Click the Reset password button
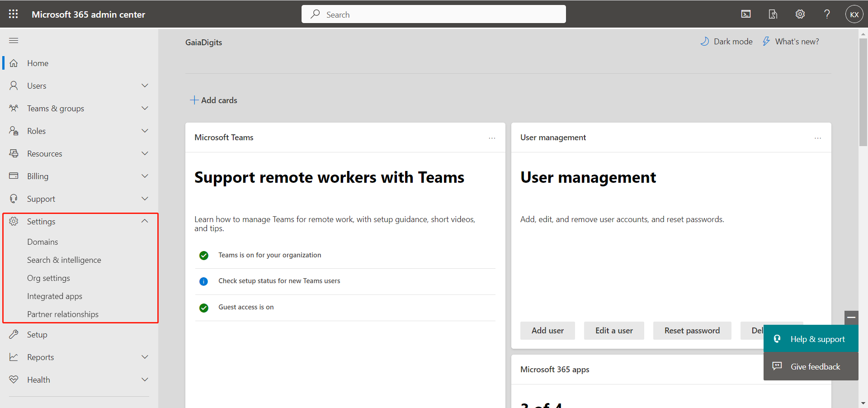 point(692,331)
